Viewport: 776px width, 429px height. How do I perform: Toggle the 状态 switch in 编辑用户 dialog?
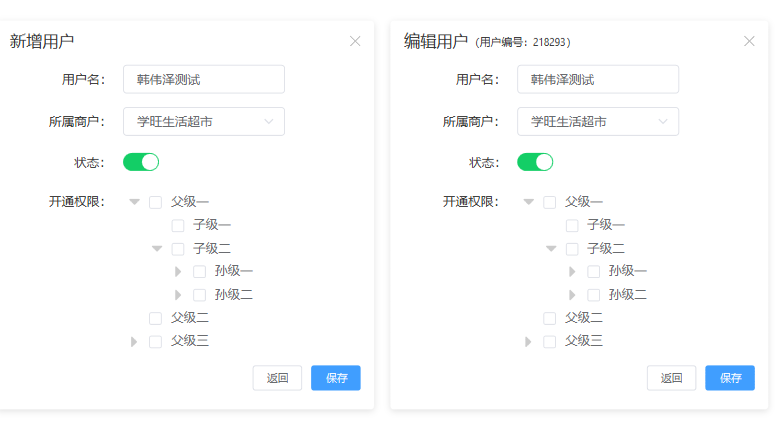pos(535,162)
